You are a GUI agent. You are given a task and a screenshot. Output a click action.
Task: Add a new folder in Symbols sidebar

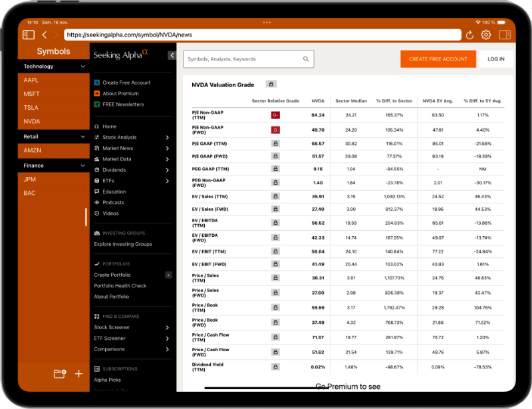tap(60, 374)
